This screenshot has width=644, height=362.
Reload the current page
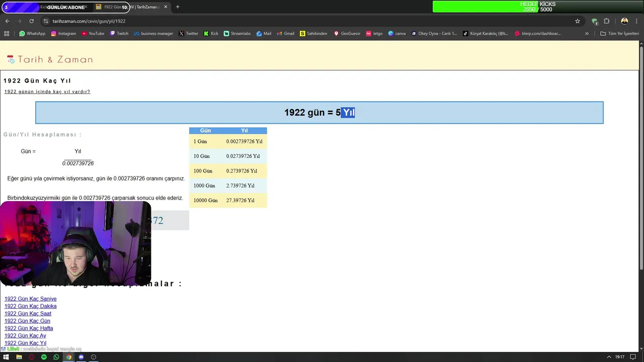(31, 21)
